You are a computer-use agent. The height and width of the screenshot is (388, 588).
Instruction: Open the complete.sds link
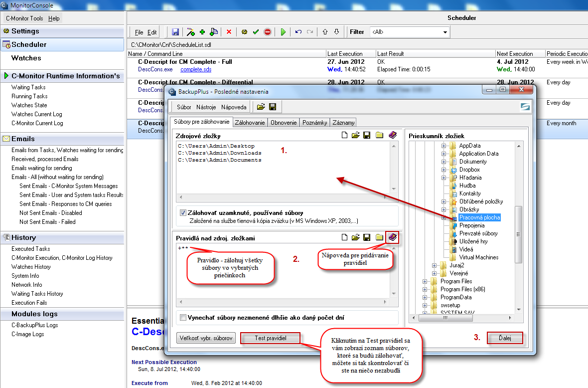(x=196, y=69)
